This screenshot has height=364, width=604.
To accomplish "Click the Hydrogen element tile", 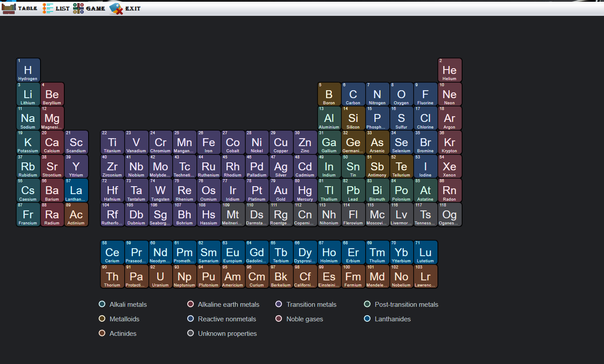I will tap(28, 70).
